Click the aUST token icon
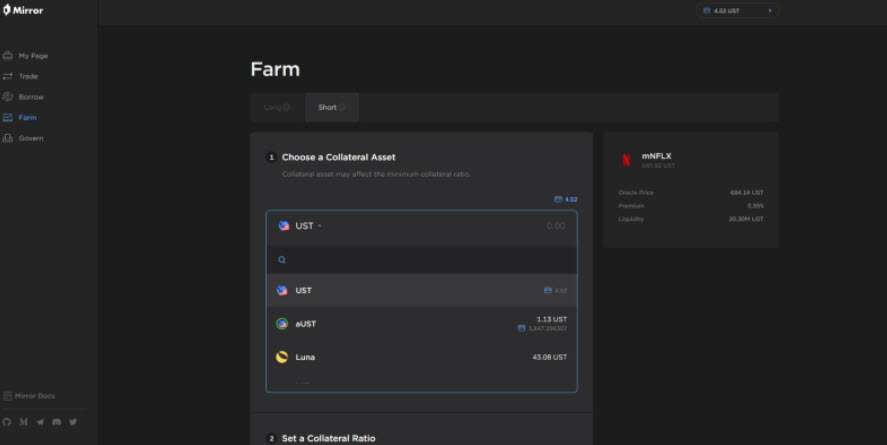The image size is (887, 445). point(282,324)
